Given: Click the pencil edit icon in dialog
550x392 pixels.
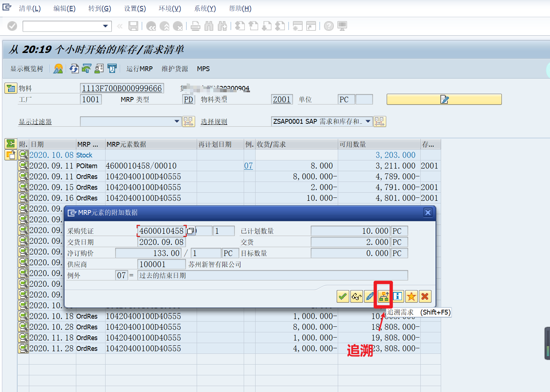Looking at the screenshot, I should pos(370,296).
